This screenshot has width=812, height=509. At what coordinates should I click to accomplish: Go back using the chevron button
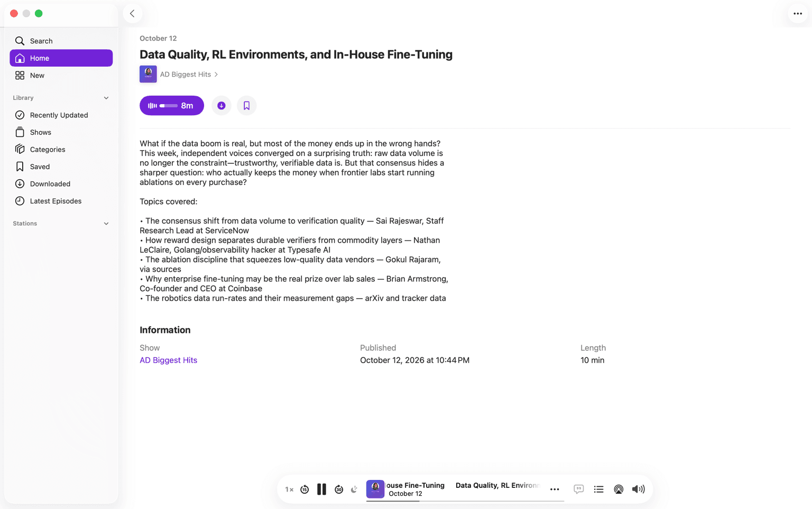132,14
